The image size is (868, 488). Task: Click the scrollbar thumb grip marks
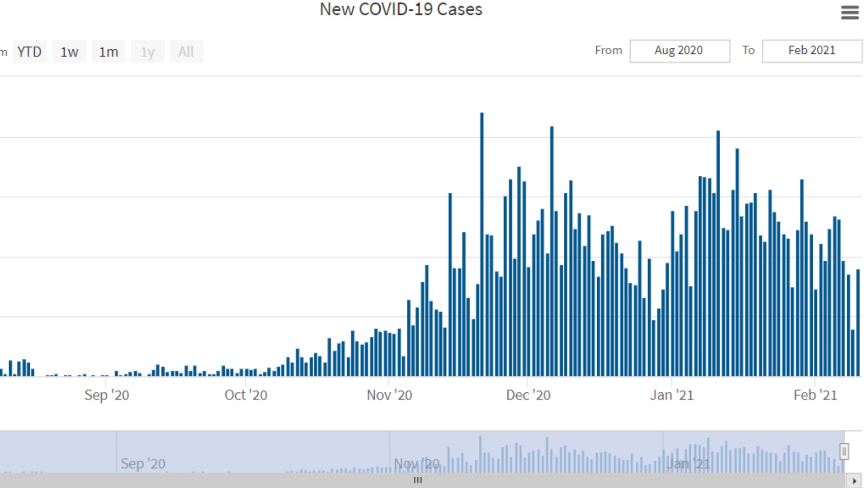[x=418, y=480]
